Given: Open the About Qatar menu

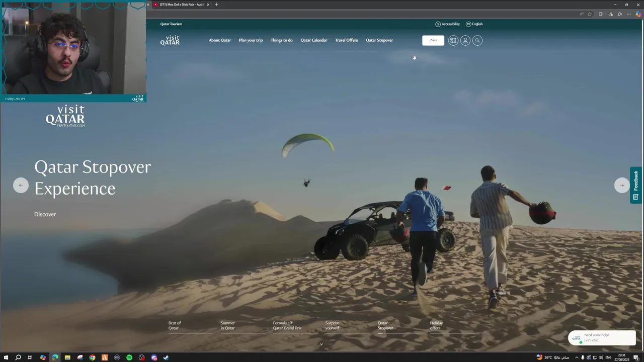Looking at the screenshot, I should point(220,40).
